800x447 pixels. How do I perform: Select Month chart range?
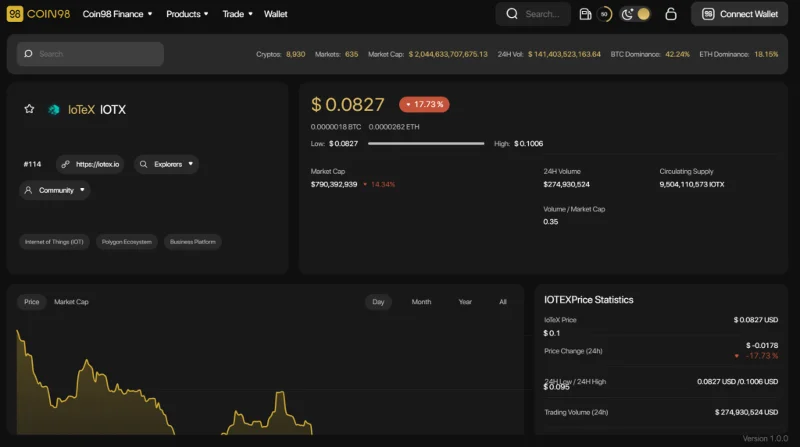coord(421,302)
